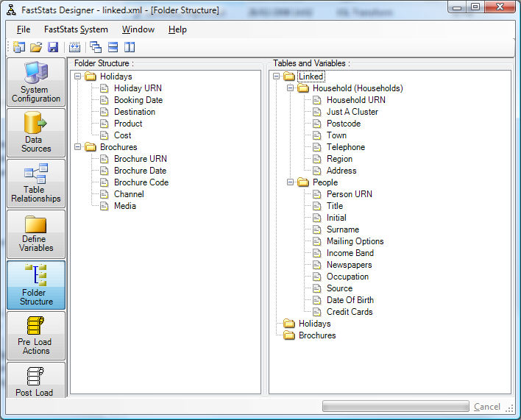The image size is (521, 420).
Task: Select the Destination variable
Action: coord(135,112)
